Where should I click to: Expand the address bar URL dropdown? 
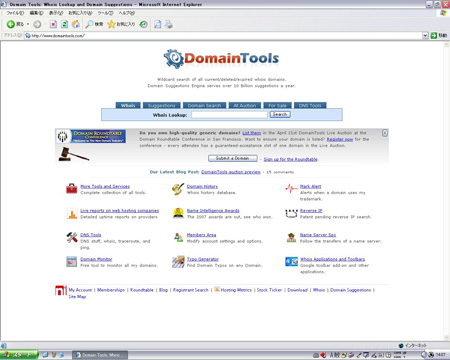[x=425, y=35]
